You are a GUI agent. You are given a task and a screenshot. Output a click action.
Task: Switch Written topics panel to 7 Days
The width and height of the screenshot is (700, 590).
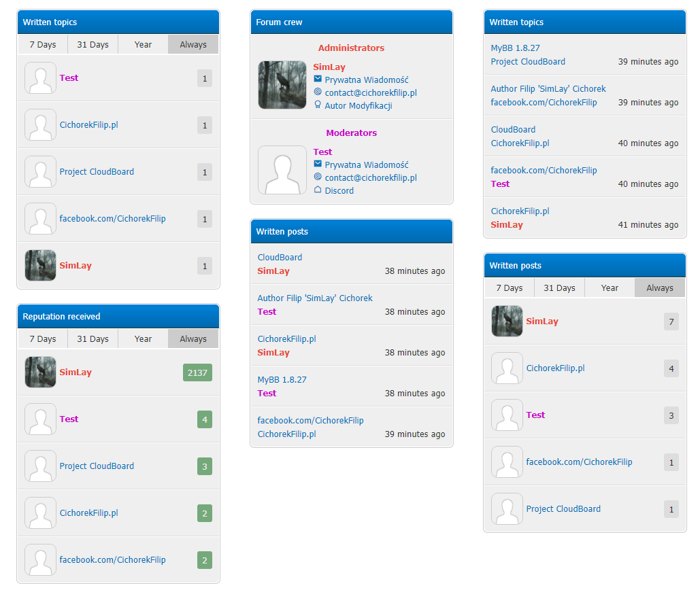[43, 44]
